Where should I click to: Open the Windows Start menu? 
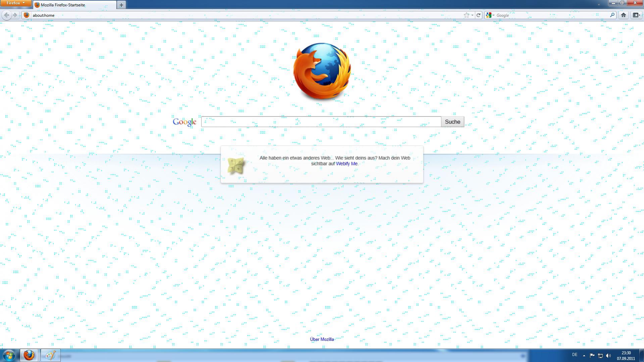point(9,355)
